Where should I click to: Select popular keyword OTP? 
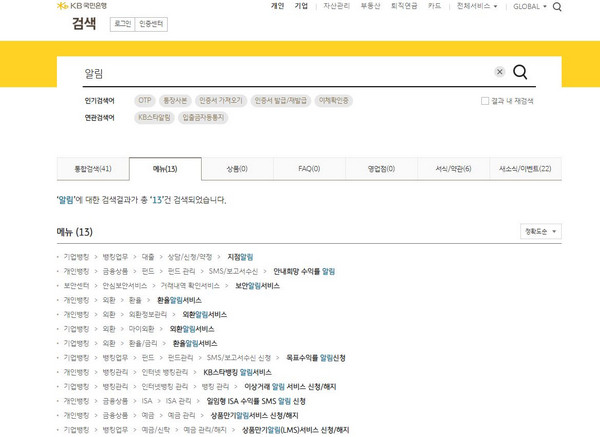[x=145, y=101]
